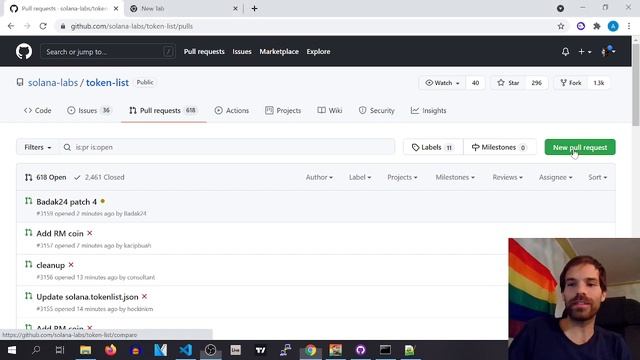This screenshot has height=360, width=640.
Task: Switch to the Actions tab
Action: tap(232, 111)
